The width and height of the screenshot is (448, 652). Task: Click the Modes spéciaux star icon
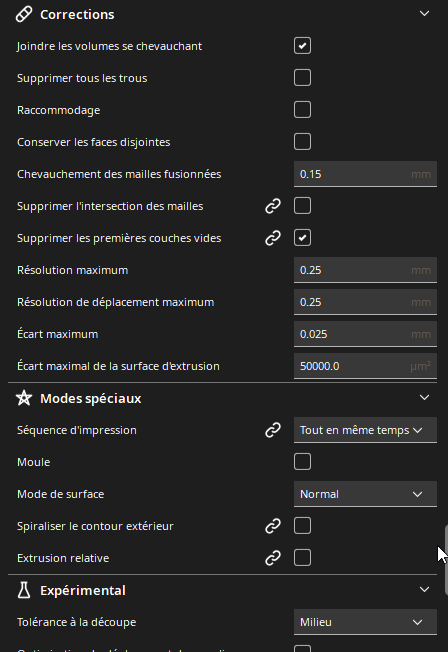24,398
